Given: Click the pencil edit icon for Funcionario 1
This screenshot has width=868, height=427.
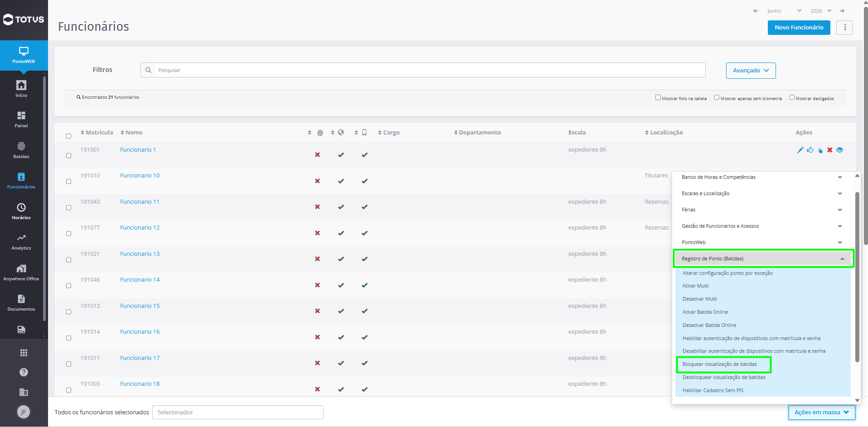Looking at the screenshot, I should pyautogui.click(x=800, y=150).
